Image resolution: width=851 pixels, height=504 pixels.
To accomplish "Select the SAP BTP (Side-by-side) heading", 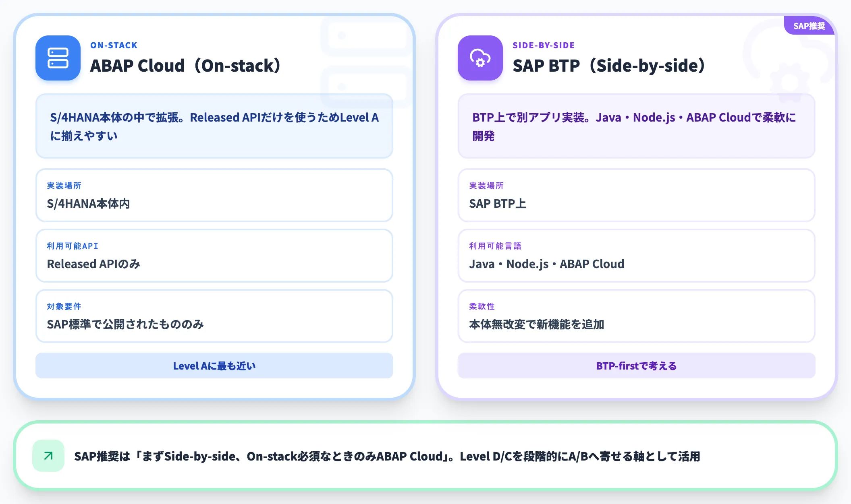I will click(x=609, y=66).
